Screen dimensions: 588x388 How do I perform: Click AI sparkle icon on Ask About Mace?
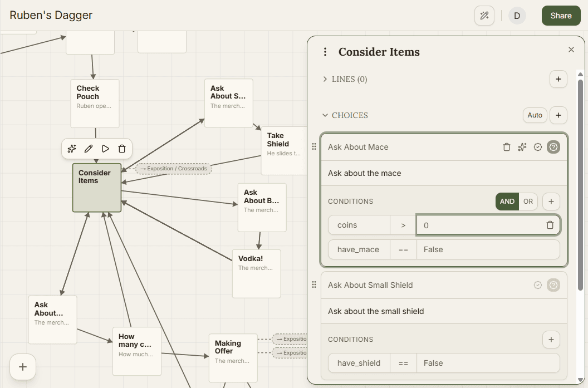pyautogui.click(x=522, y=147)
